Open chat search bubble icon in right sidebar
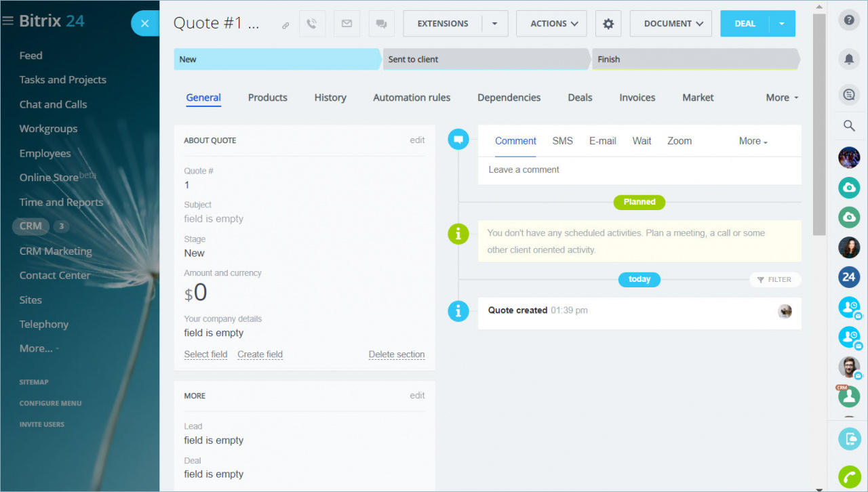868x492 pixels. (x=849, y=96)
